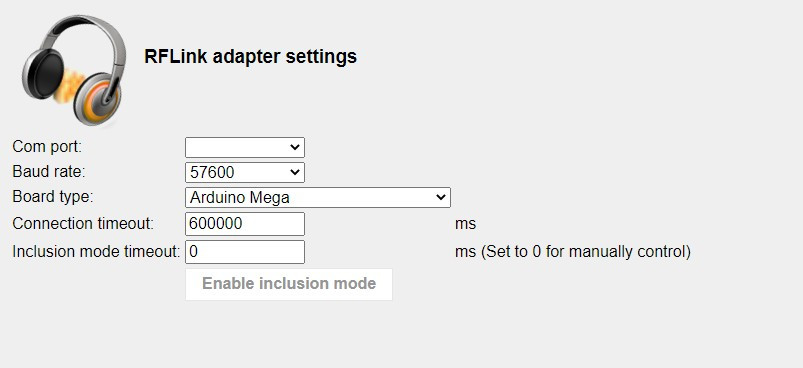Open the Baud rate dropdown showing 57600

245,172
